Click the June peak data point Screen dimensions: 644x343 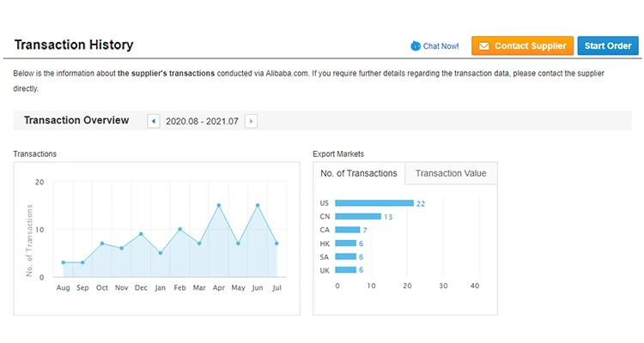tap(258, 206)
